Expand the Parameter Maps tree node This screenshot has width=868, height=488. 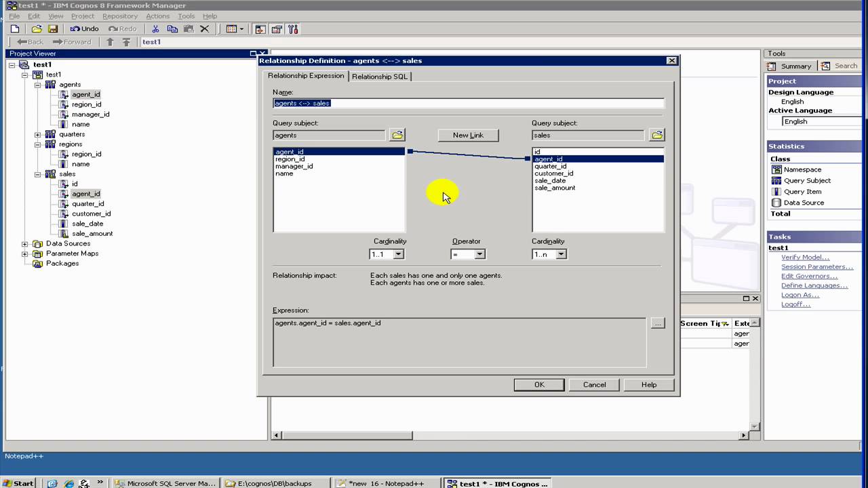(x=25, y=253)
